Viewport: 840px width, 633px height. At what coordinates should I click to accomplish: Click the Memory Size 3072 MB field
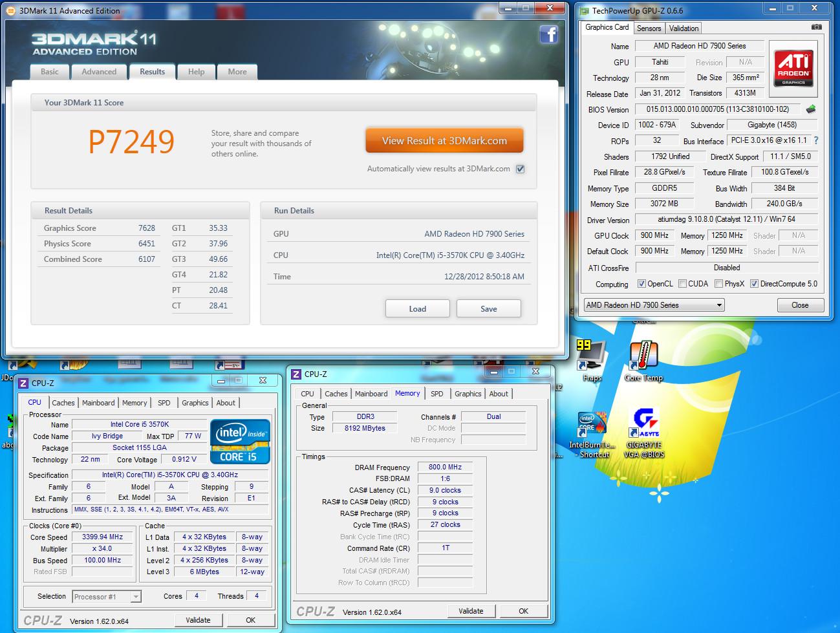point(664,204)
